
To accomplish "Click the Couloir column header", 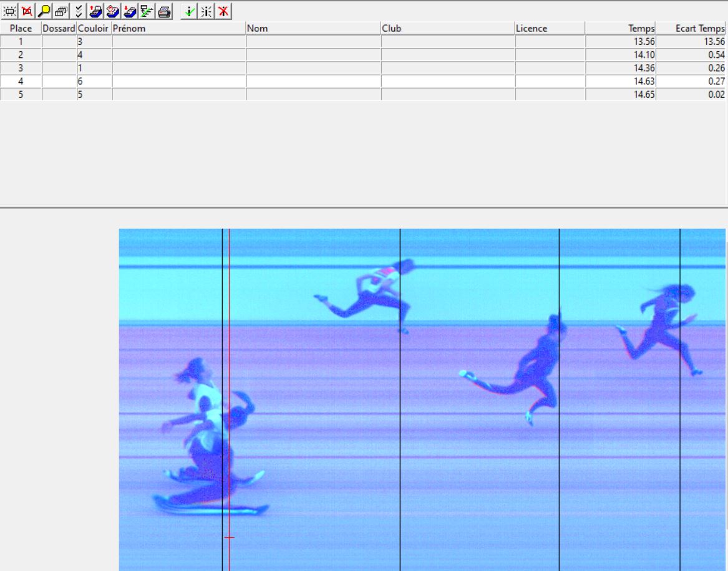I will (94, 28).
